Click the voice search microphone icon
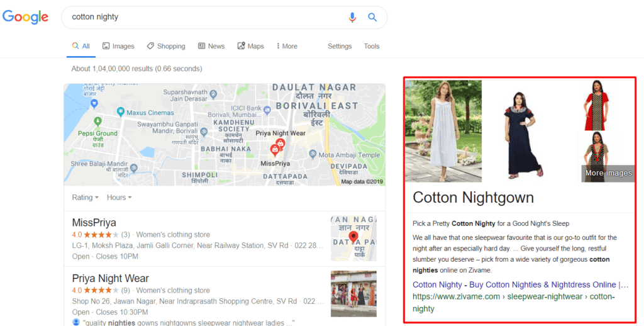 (x=352, y=18)
